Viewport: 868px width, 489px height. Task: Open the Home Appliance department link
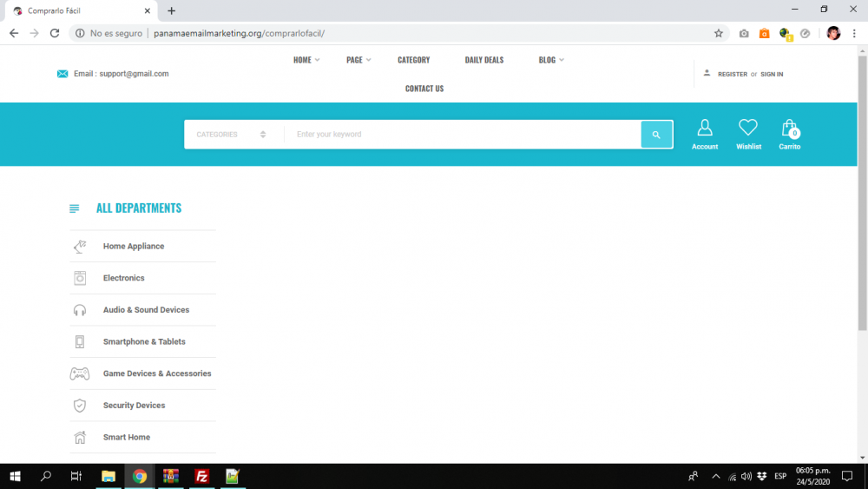click(x=134, y=247)
